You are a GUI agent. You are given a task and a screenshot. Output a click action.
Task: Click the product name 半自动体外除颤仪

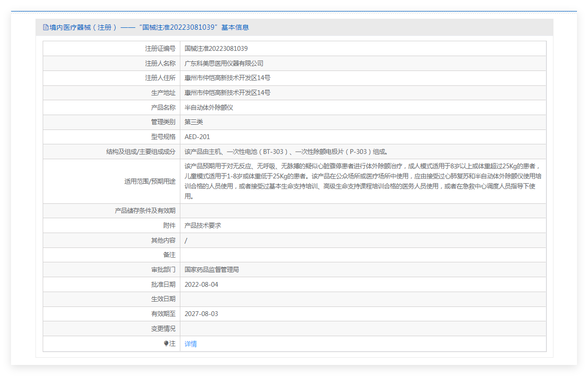[x=209, y=107]
